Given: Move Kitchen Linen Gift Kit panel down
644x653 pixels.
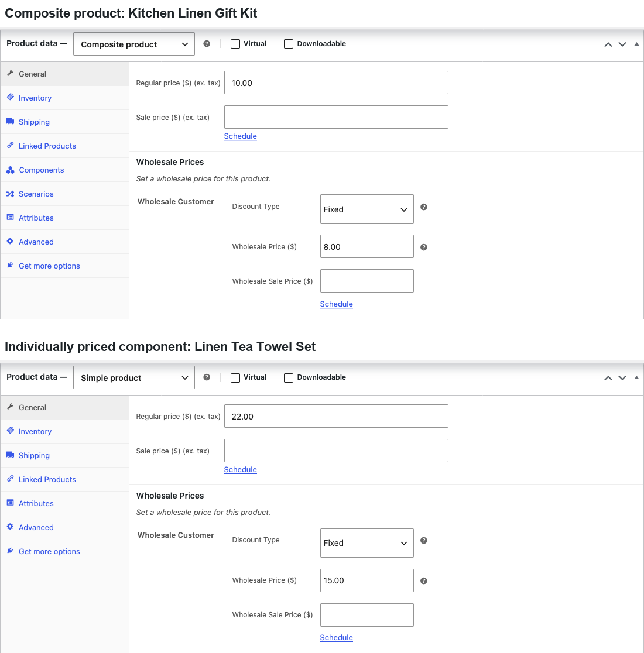Looking at the screenshot, I should tap(622, 44).
